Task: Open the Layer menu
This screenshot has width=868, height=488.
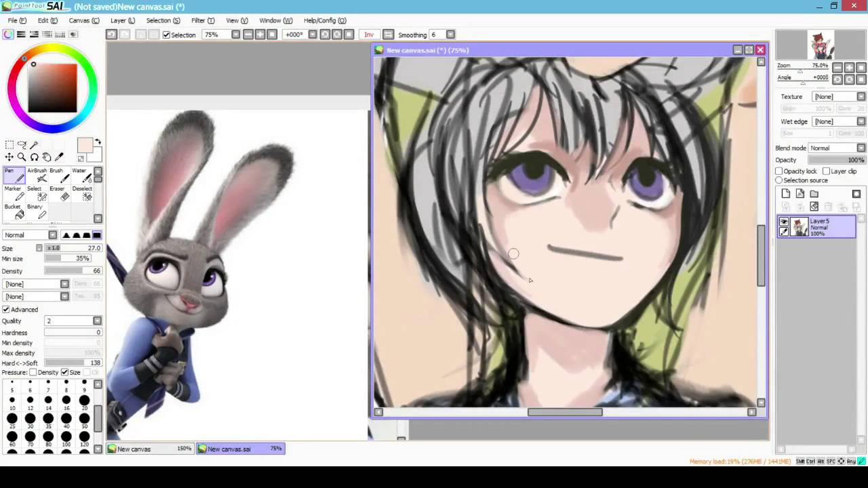Action: pos(122,20)
